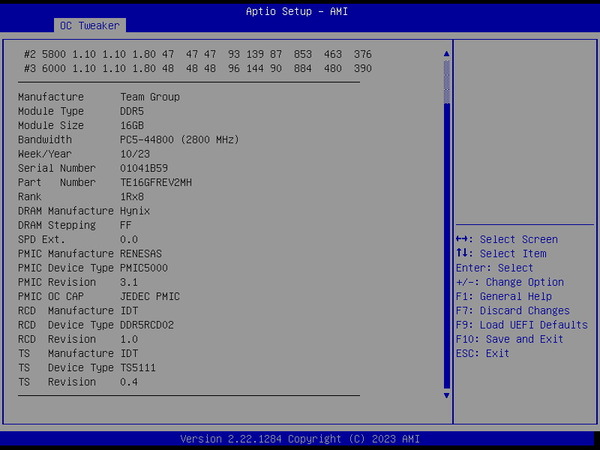The width and height of the screenshot is (600, 450).
Task: Click the DRAM Manufacture value Hynix
Action: 135,211
